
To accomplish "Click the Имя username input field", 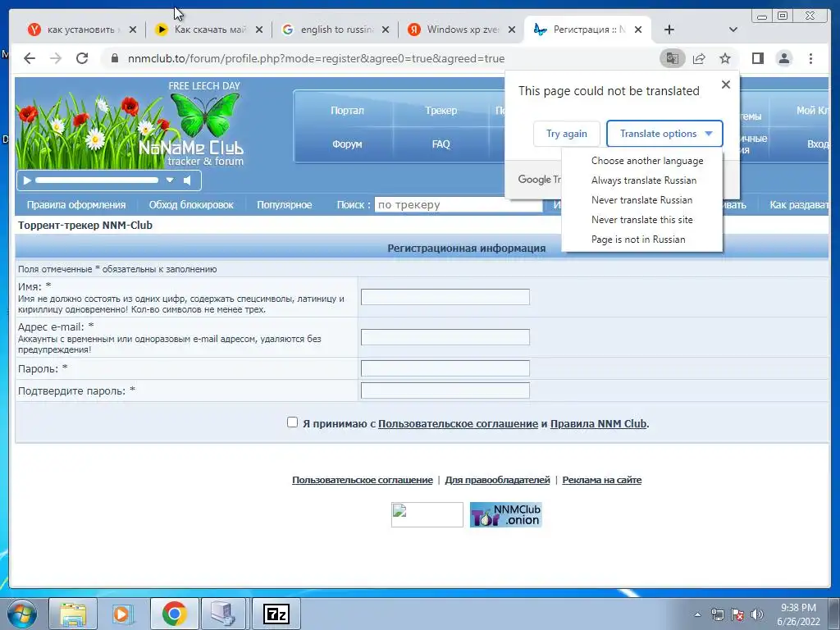I will (445, 297).
